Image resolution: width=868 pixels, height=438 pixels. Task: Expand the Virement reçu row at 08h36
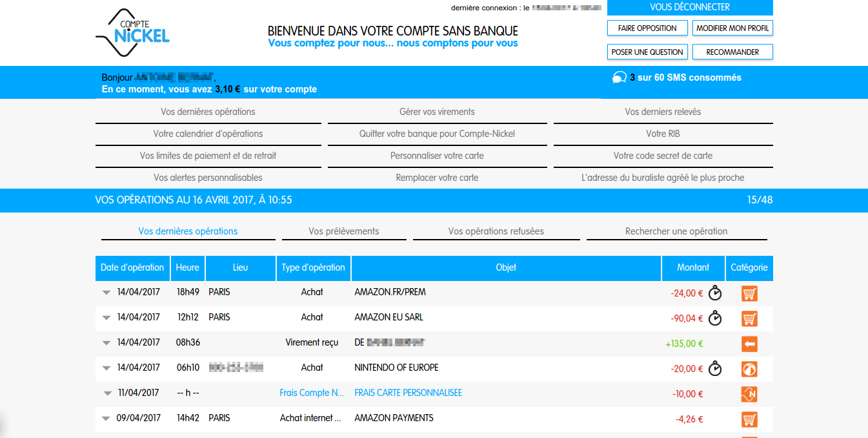pos(107,343)
